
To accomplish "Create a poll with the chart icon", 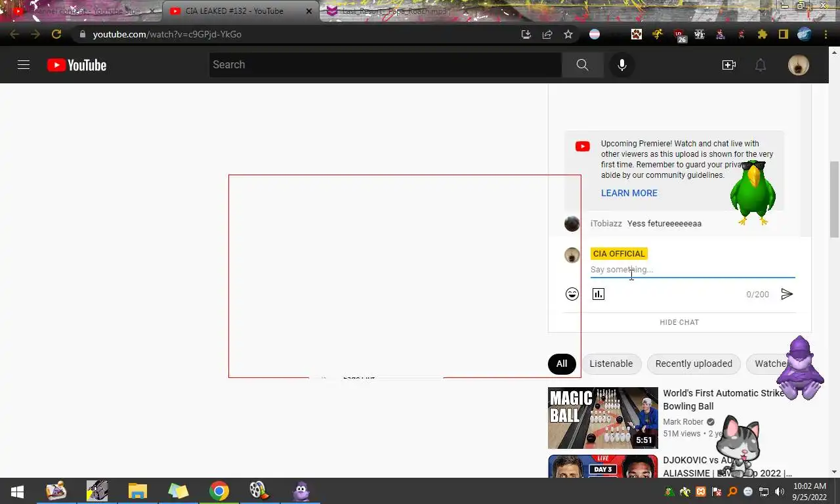I will tap(598, 294).
